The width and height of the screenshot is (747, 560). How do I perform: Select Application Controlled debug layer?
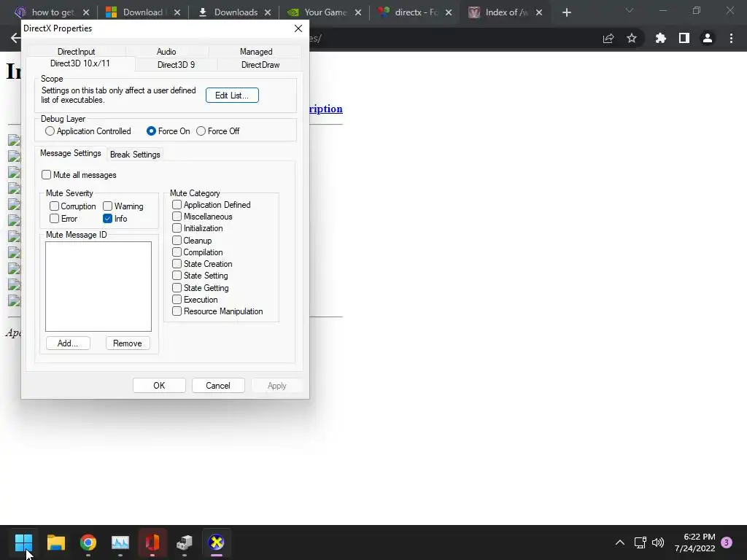pos(88,131)
